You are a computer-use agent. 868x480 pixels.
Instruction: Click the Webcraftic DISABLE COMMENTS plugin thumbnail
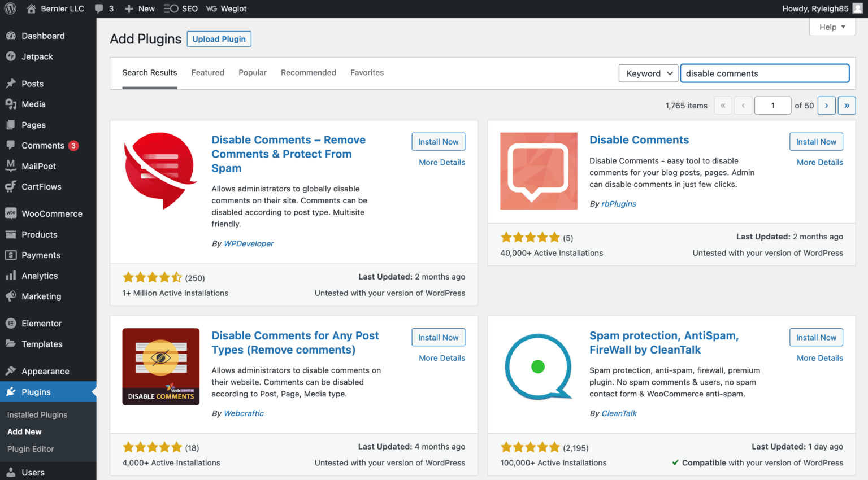(x=161, y=367)
